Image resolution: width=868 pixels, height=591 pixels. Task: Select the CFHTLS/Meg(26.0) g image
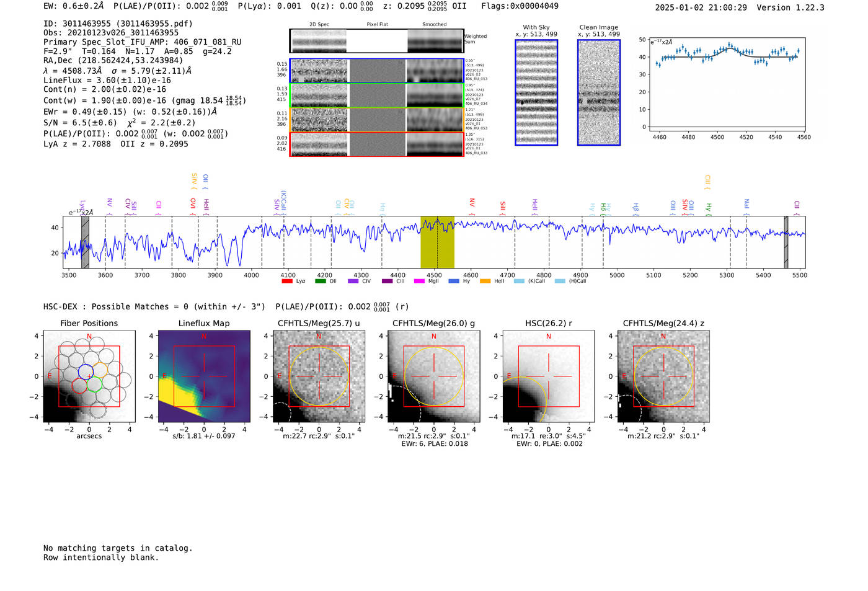434,376
